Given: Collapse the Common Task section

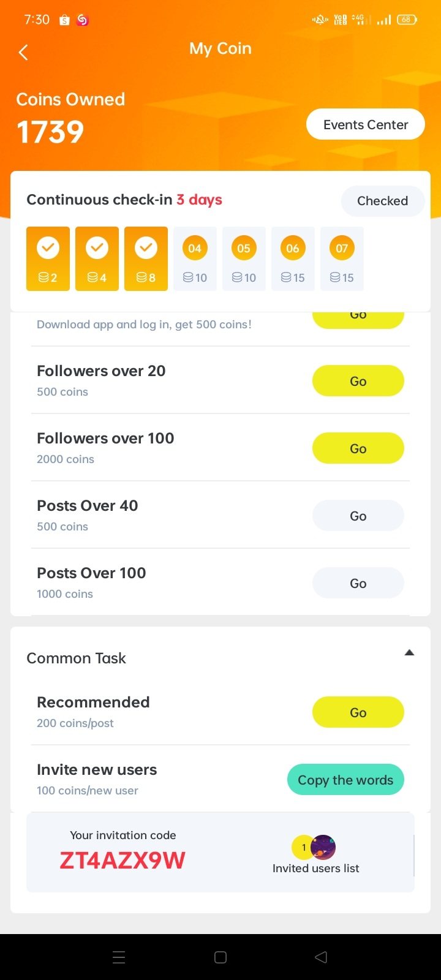Looking at the screenshot, I should 409,653.
